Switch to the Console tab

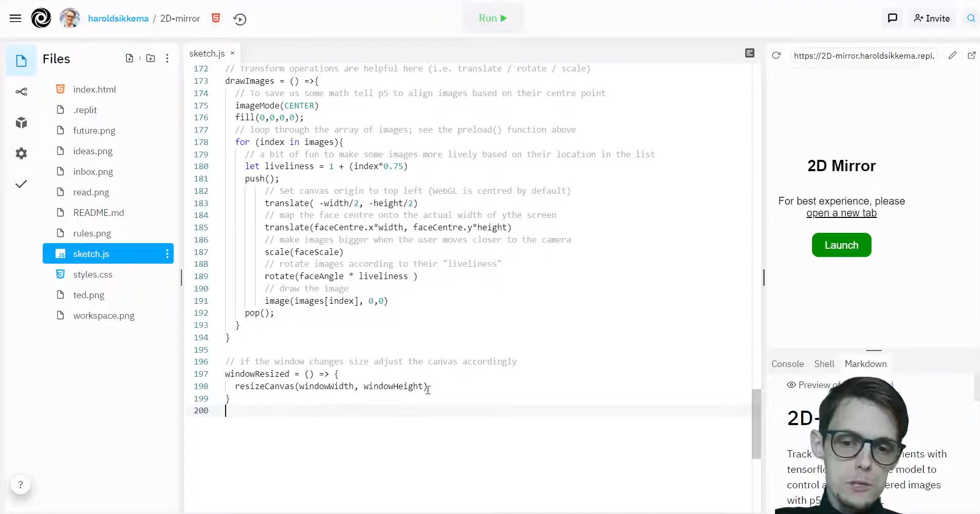787,364
